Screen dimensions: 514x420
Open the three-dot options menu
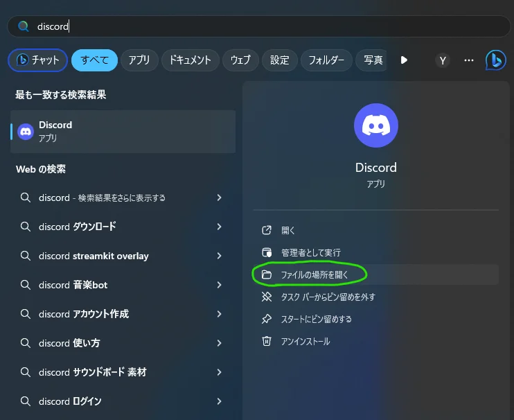tap(469, 60)
